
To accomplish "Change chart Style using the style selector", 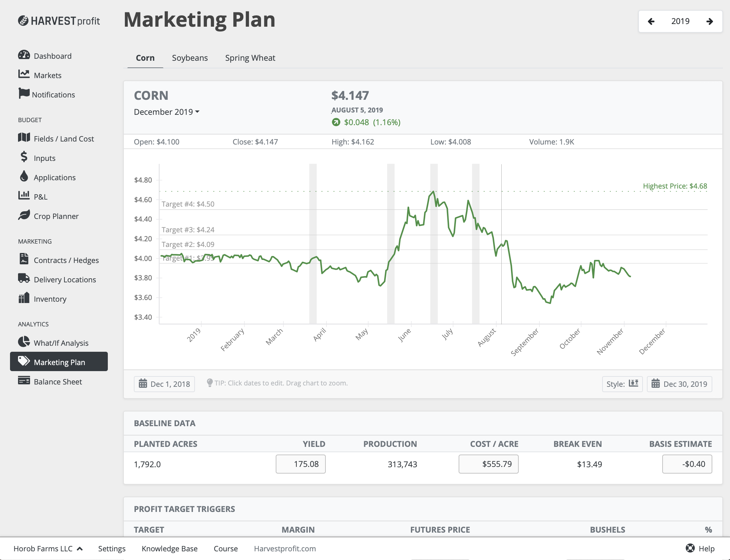I will (622, 384).
